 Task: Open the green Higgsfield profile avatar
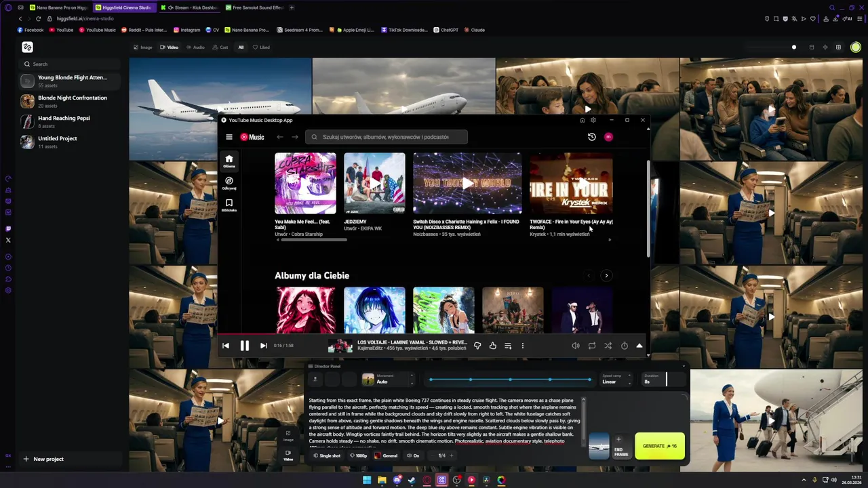[x=856, y=47]
